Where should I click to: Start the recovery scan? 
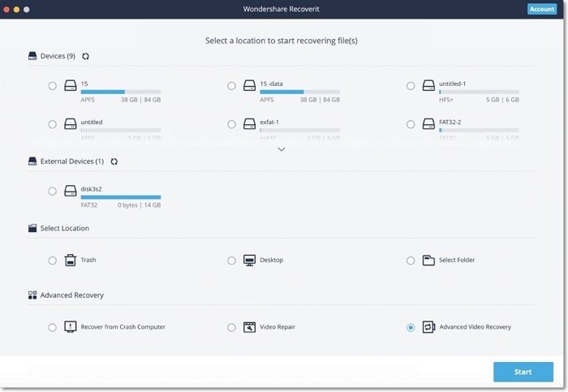coord(523,372)
